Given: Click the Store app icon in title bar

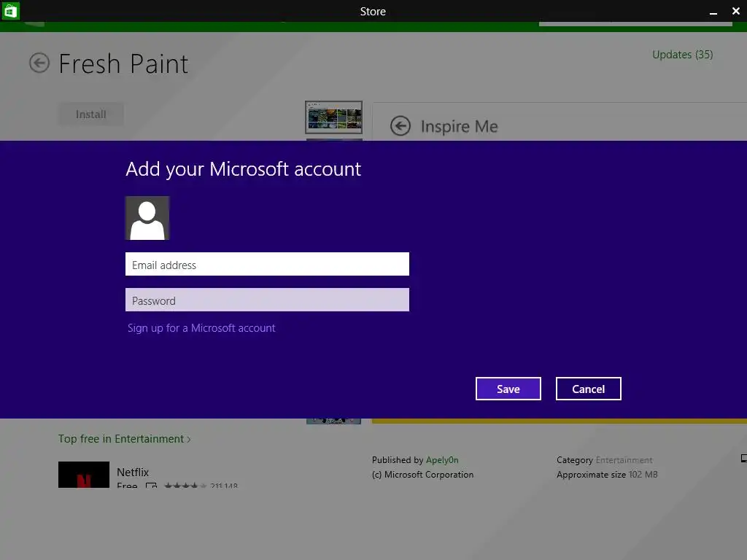Looking at the screenshot, I should [x=10, y=11].
